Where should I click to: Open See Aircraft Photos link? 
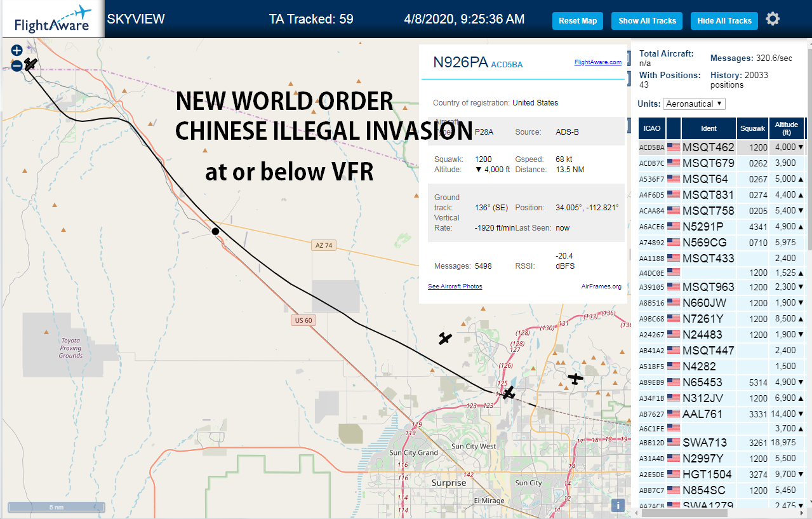pos(455,286)
